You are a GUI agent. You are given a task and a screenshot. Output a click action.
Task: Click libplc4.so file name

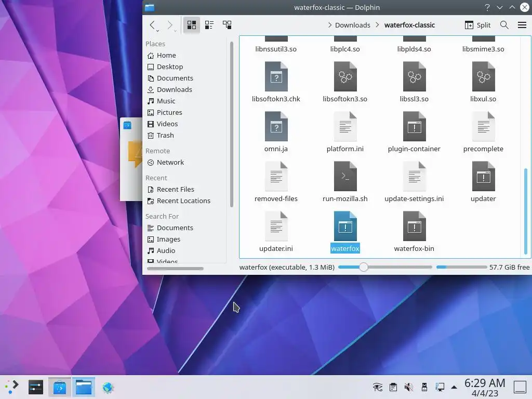click(x=345, y=49)
